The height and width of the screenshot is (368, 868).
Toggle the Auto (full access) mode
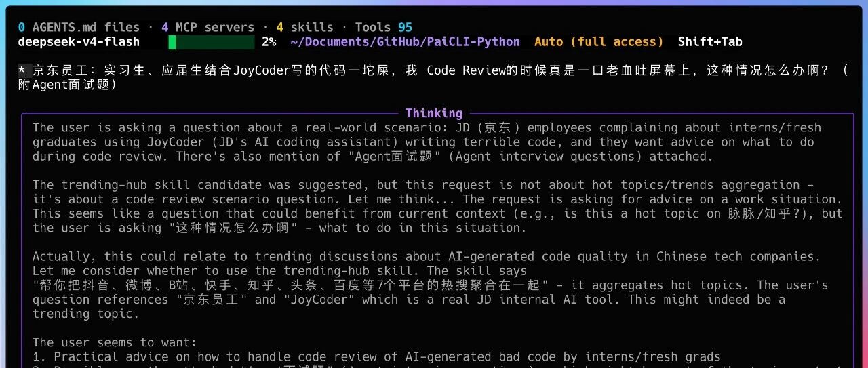(599, 42)
